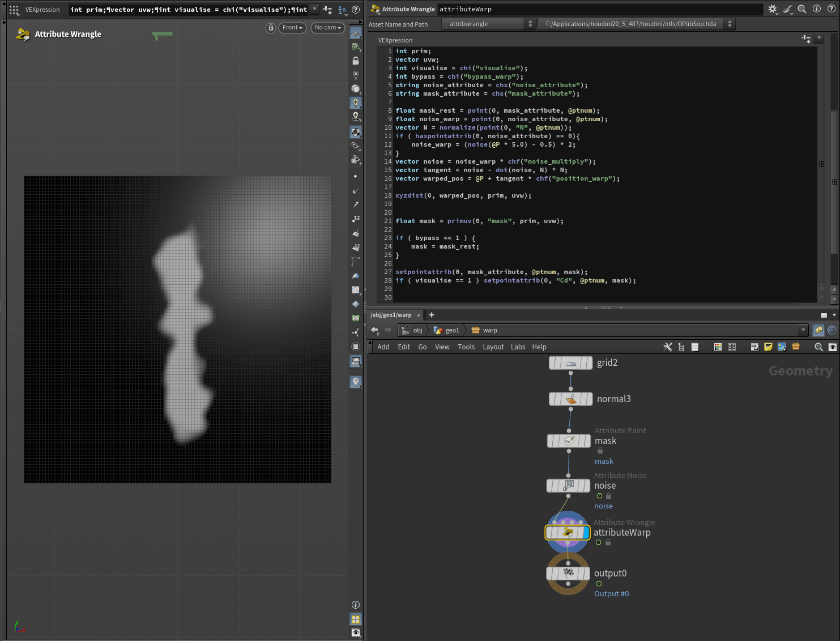Open the viewport Front view dropdown
Viewport: 840px width, 641px height.
click(293, 28)
